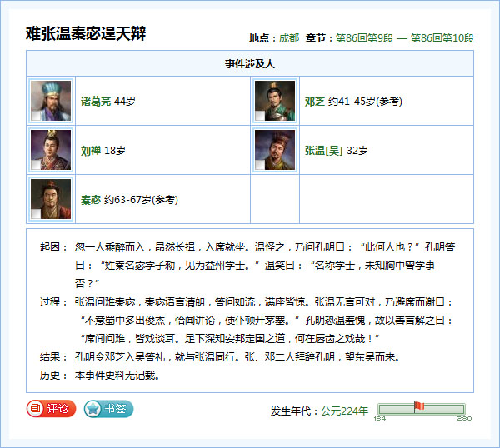The height and width of the screenshot is (448, 500).
Task: Click the red flag on the timeline
Action: [x=419, y=406]
